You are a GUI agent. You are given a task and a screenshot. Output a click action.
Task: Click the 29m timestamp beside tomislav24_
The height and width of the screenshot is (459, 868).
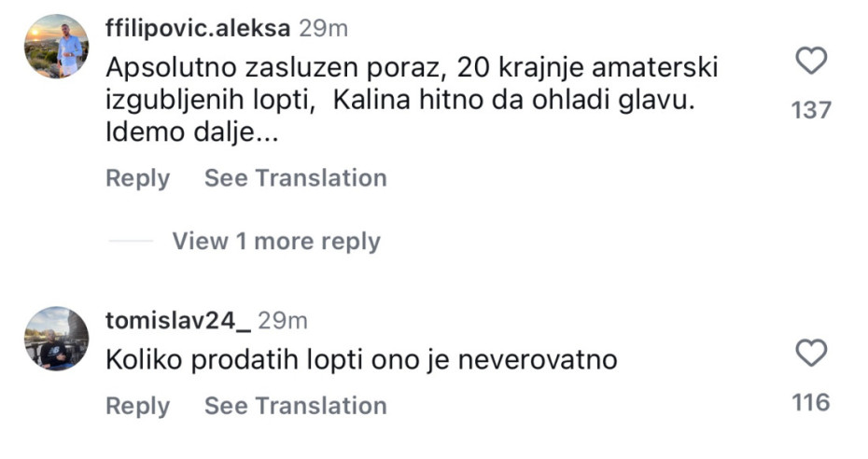[283, 321]
